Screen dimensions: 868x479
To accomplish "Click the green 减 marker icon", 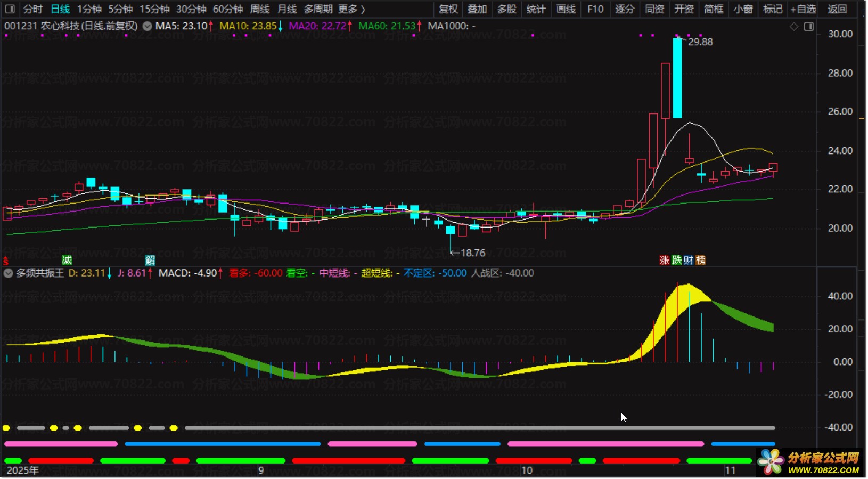I will pyautogui.click(x=67, y=260).
